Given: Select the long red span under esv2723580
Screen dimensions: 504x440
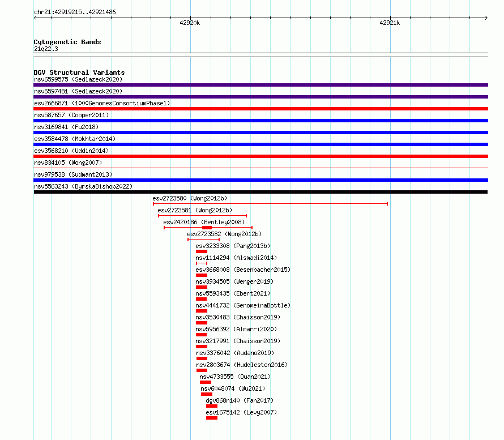Looking at the screenshot, I should [270, 204].
